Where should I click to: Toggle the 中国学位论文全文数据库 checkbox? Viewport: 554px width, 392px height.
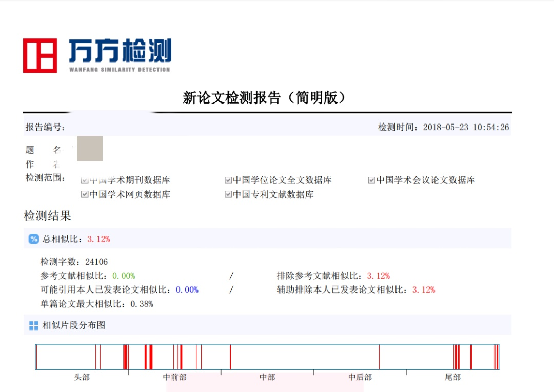(227, 180)
